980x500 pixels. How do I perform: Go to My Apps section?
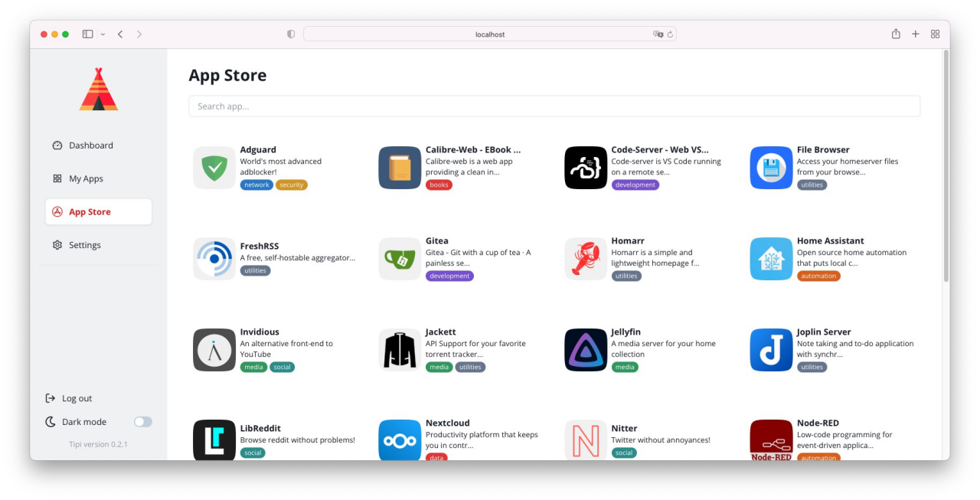pyautogui.click(x=86, y=178)
